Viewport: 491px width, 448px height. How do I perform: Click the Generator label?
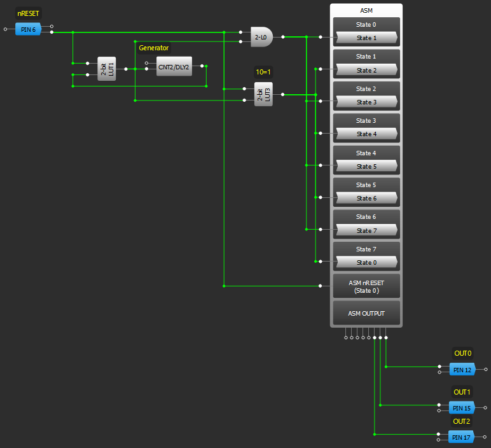[x=154, y=48]
